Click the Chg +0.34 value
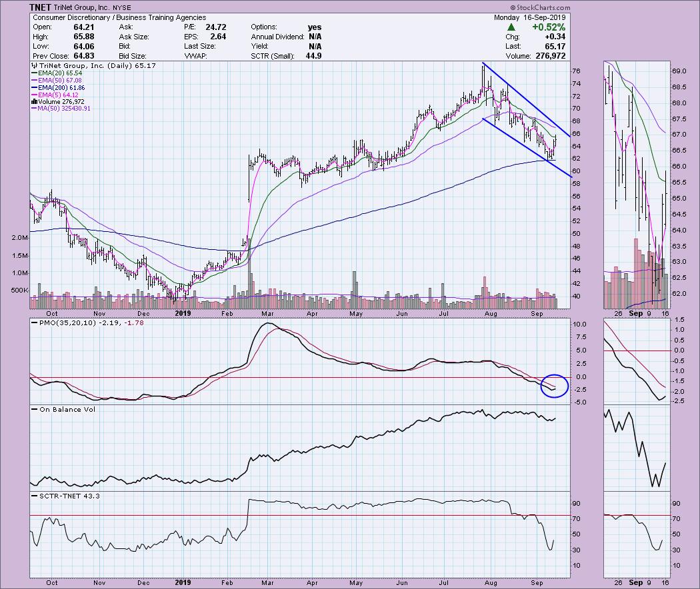The height and width of the screenshot is (589, 700). coord(555,37)
